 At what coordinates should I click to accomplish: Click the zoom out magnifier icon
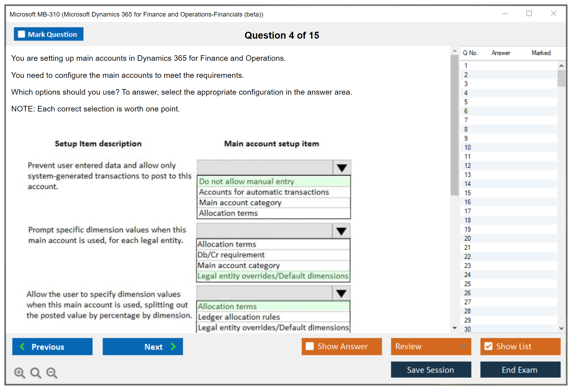pyautogui.click(x=52, y=373)
